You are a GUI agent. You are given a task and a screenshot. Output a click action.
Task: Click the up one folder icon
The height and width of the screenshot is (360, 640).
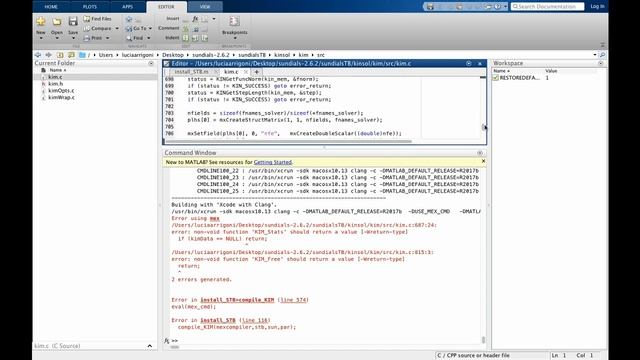pyautogui.click(x=60, y=55)
